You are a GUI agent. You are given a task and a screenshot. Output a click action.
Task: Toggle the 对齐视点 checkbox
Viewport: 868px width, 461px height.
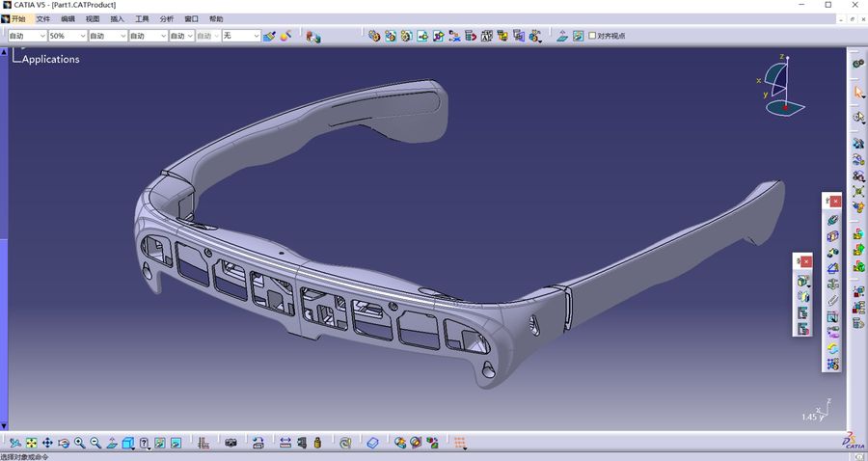click(592, 36)
